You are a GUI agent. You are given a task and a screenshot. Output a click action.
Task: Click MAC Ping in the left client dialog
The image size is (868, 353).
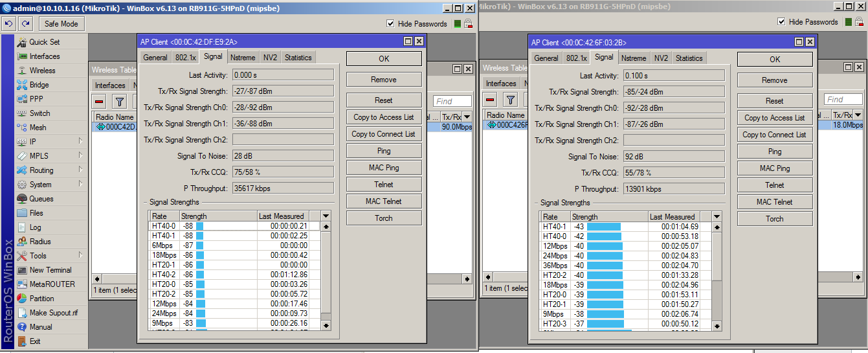[384, 168]
